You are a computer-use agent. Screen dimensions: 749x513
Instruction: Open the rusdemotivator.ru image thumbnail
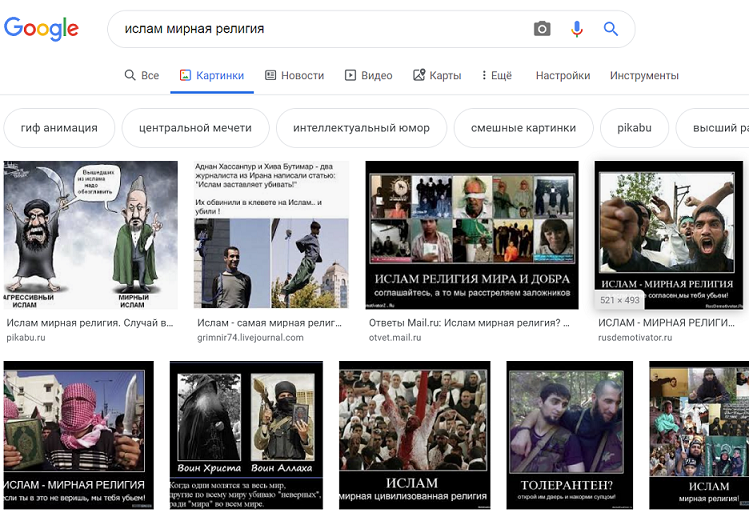coord(669,235)
